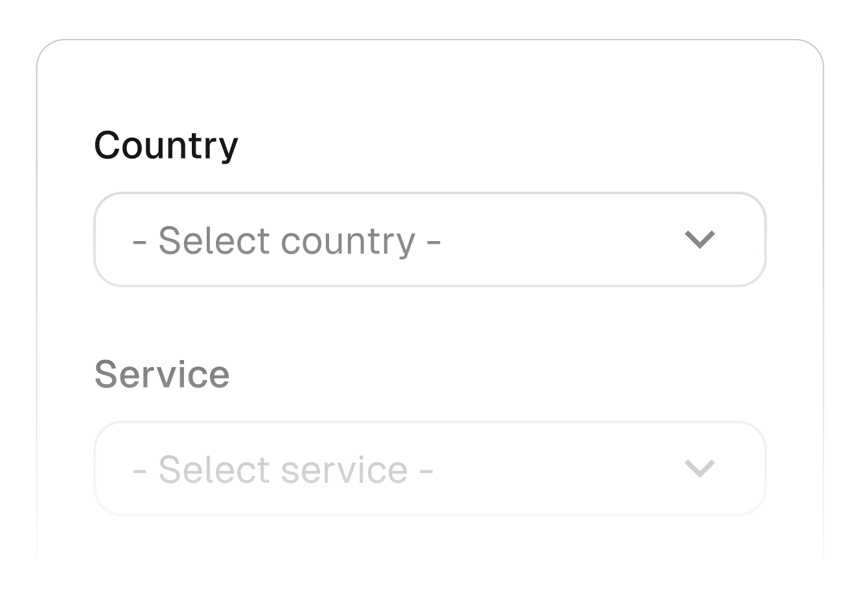Image resolution: width=861 pixels, height=616 pixels.
Task: Click the empty middle of the Country select box
Action: pyautogui.click(x=559, y=240)
